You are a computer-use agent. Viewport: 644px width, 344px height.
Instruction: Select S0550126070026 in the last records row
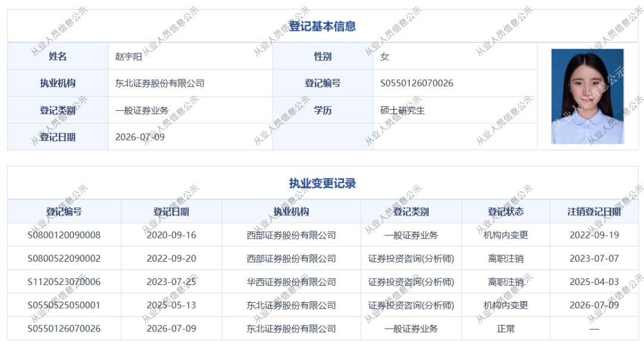tap(64, 329)
